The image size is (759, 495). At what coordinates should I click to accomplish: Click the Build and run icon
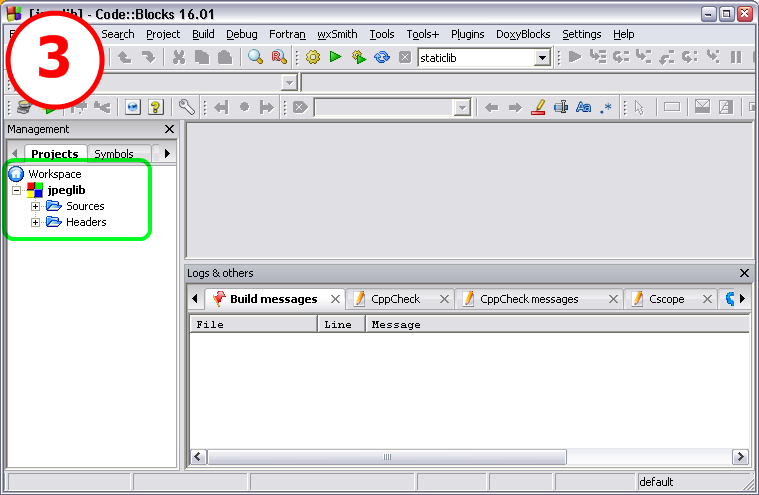coord(359,57)
